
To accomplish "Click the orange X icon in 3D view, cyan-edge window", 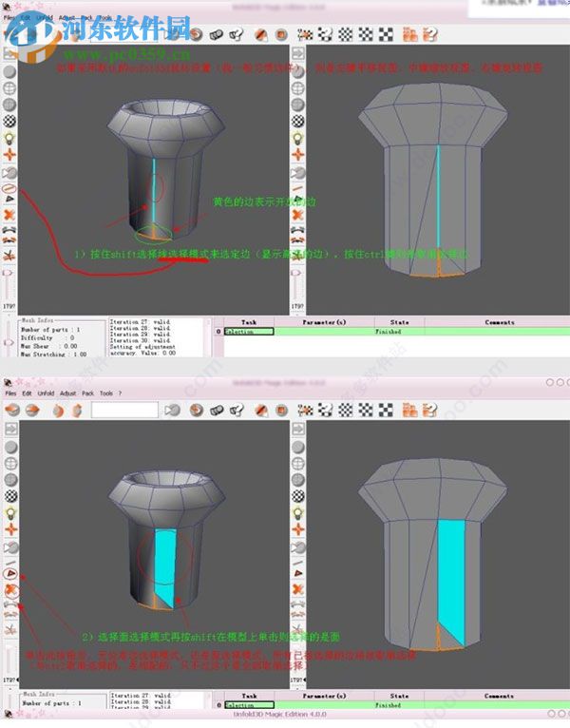I will (x=9, y=215).
